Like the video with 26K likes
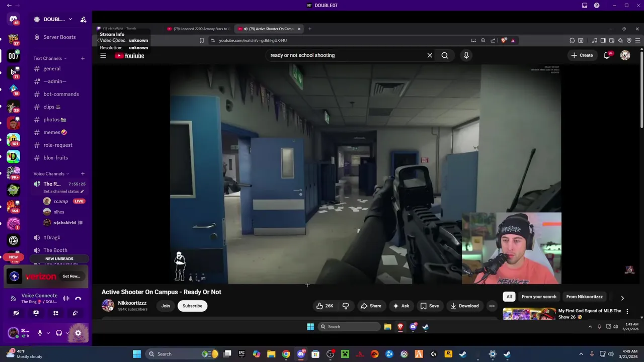Screen dimensions: 644x362 pos(325,306)
